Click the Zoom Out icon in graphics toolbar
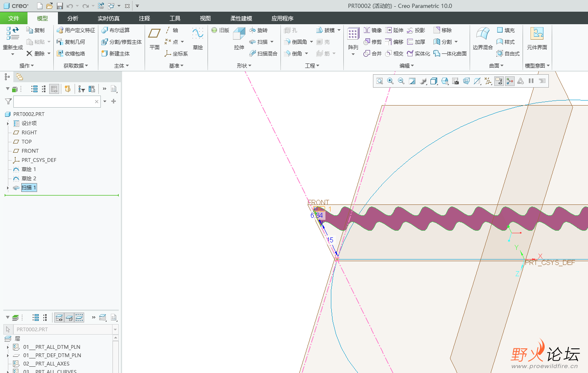The width and height of the screenshot is (588, 373). click(x=401, y=81)
